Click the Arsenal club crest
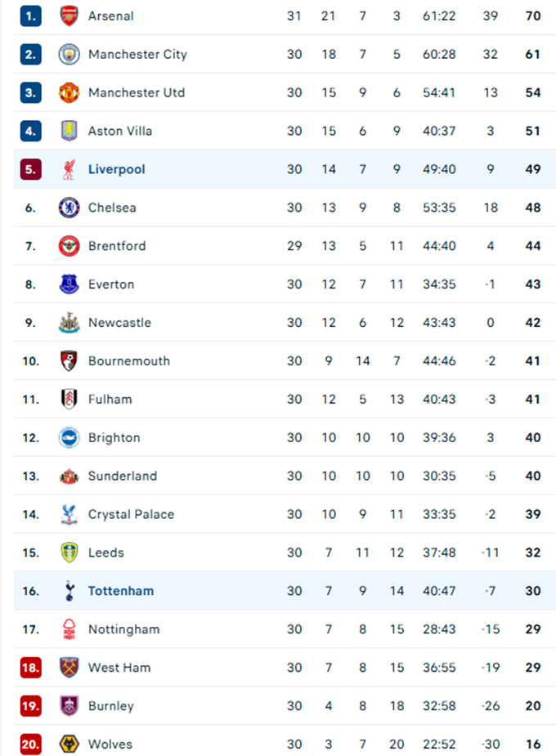 69,16
